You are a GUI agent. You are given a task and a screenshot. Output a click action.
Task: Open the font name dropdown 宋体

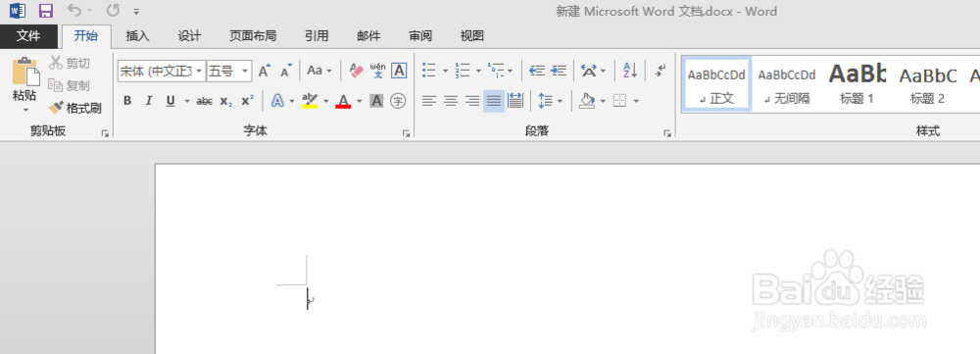(199, 72)
